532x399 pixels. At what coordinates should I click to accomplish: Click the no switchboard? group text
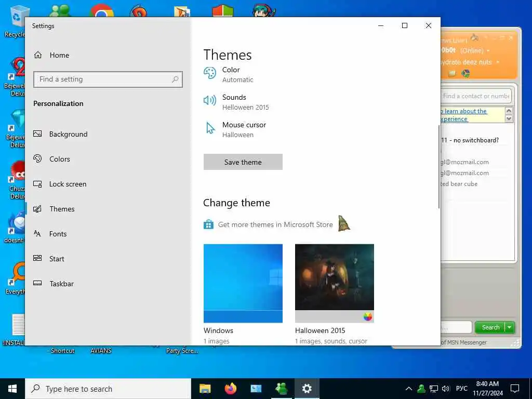point(470,140)
